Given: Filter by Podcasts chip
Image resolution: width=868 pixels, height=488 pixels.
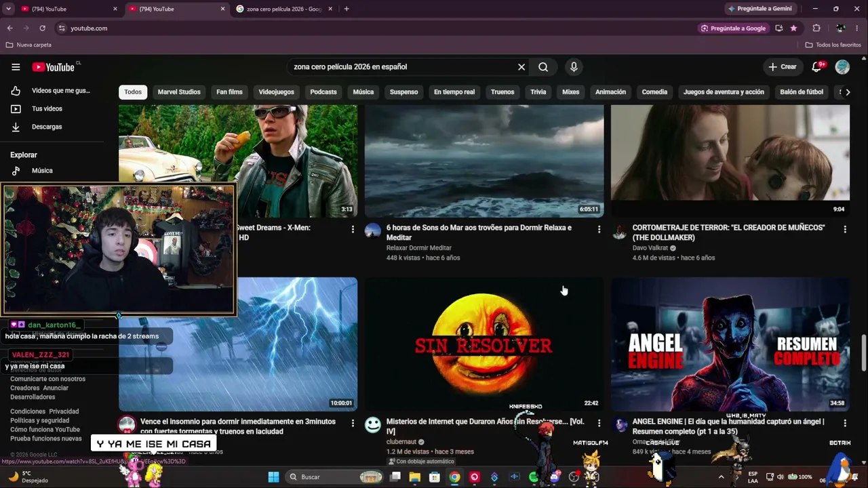Looking at the screenshot, I should pyautogui.click(x=323, y=92).
